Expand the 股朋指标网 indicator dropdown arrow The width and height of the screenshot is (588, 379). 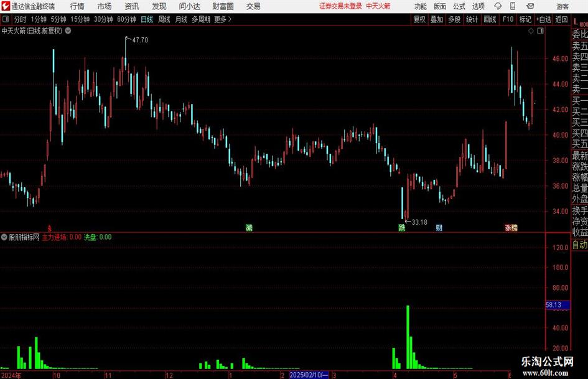(x=4, y=237)
